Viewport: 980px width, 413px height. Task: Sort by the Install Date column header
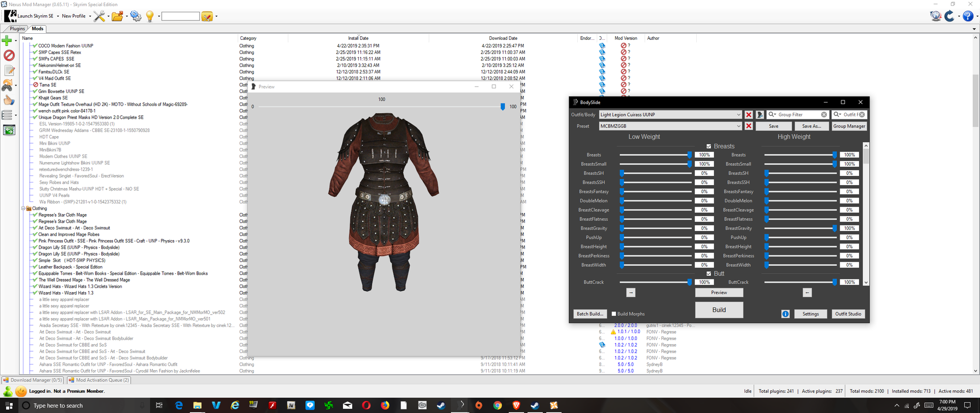(358, 38)
